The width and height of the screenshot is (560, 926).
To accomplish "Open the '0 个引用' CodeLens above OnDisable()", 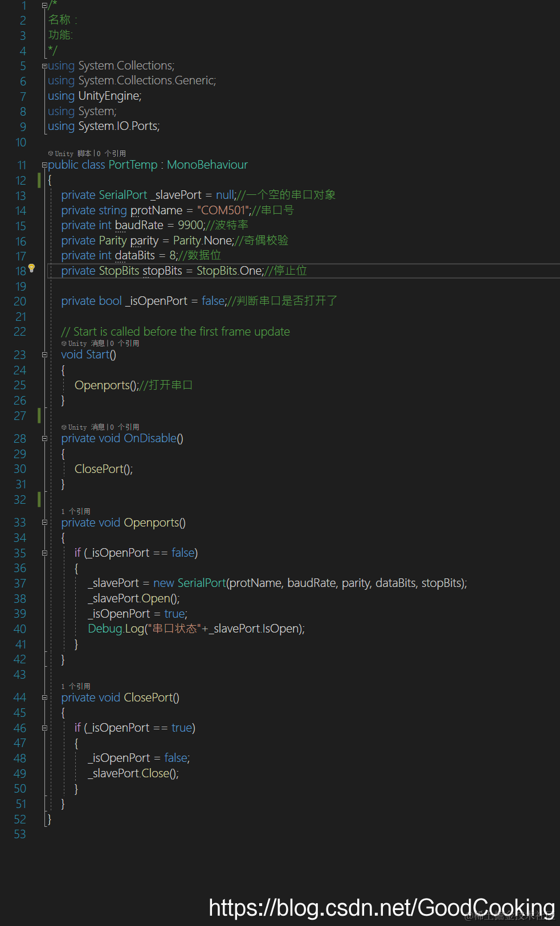I will click(x=124, y=427).
